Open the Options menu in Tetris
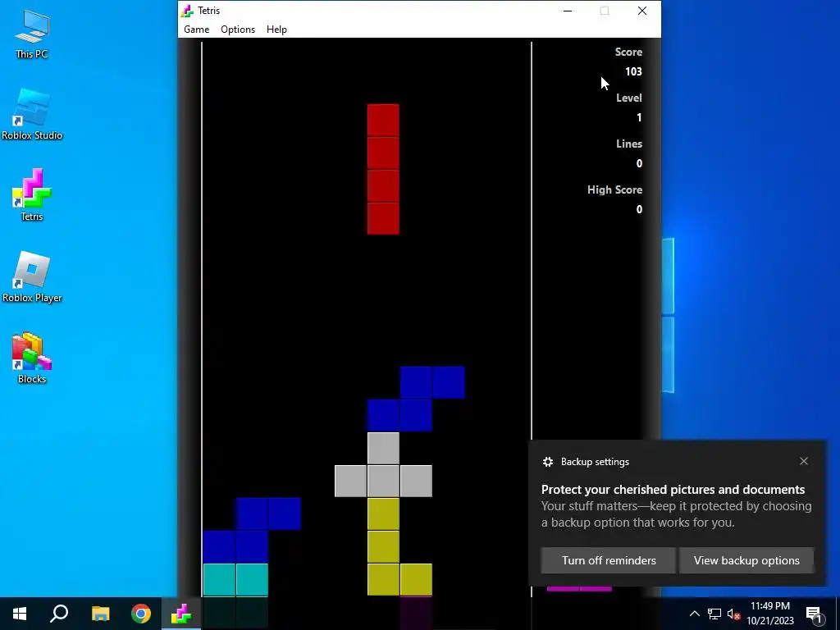Image resolution: width=840 pixels, height=630 pixels. click(237, 30)
